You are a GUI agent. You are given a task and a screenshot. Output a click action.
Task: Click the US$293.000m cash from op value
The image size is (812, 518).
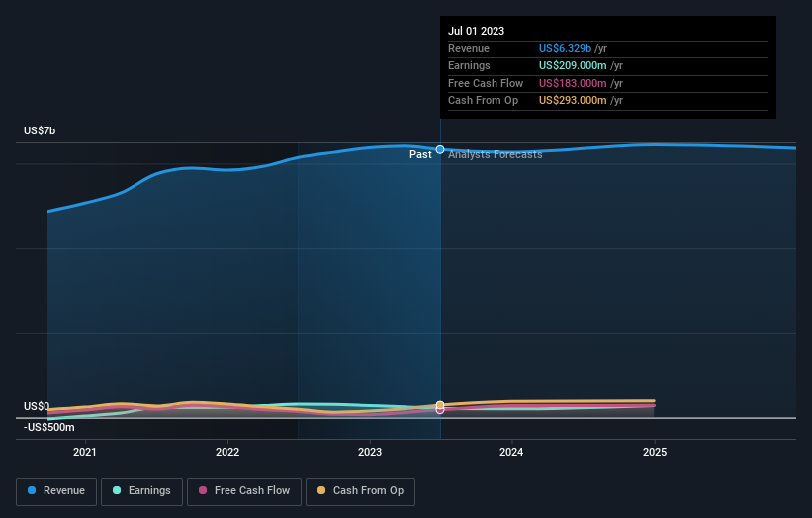coord(573,101)
